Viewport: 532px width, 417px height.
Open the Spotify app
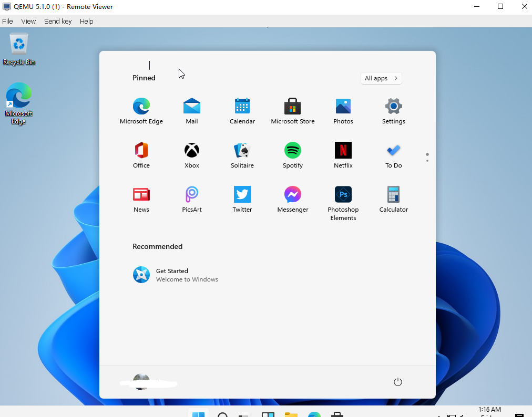tap(292, 155)
